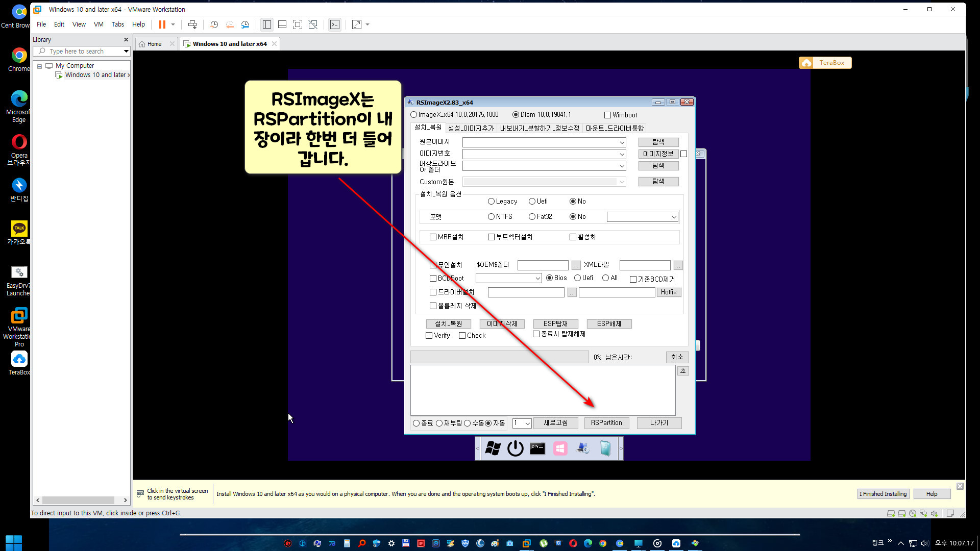Image resolution: width=980 pixels, height=551 pixels.
Task: Expand the BCDBoot dropdown
Action: (537, 279)
